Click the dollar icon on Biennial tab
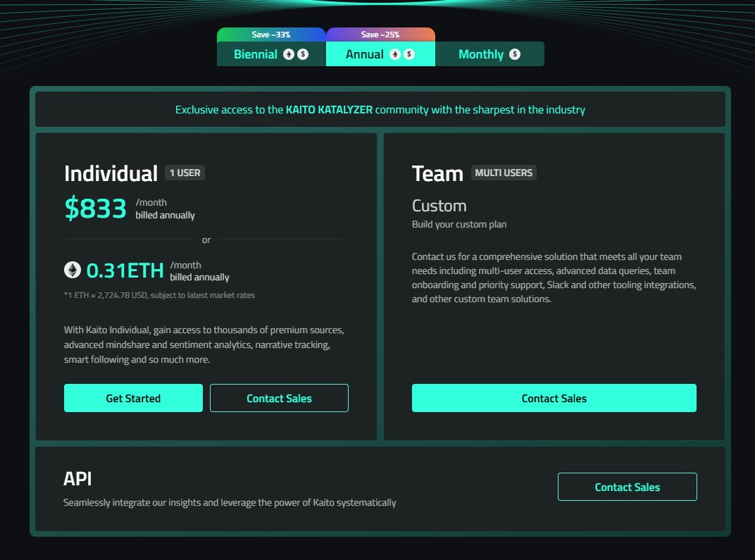The image size is (755, 560). coord(303,54)
